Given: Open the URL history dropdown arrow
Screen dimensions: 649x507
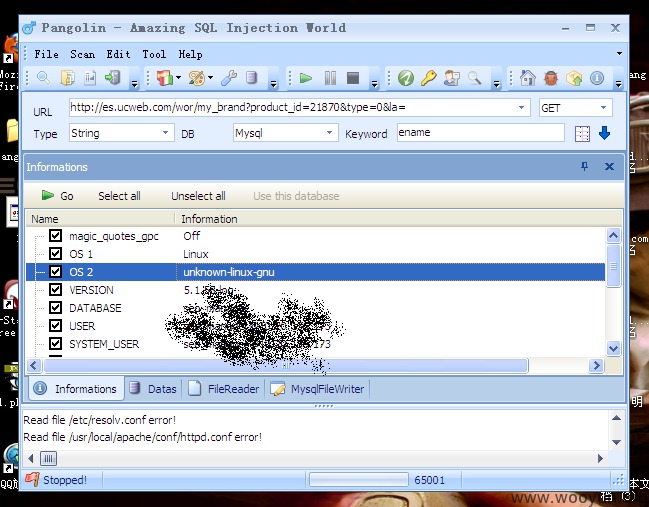Looking at the screenshot, I should click(x=521, y=108).
